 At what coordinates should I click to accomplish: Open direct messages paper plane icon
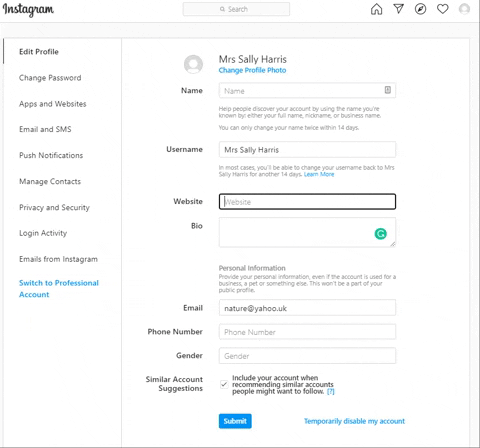point(398,9)
